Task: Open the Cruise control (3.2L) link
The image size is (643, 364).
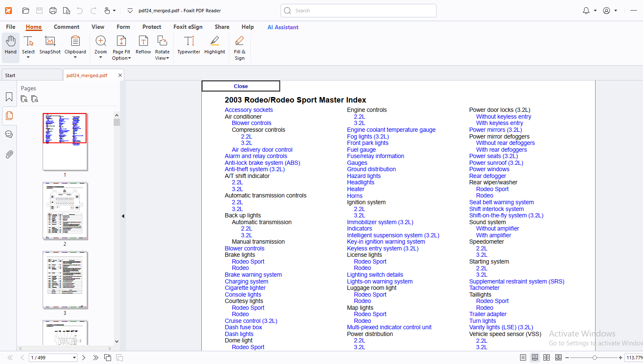Action: click(251, 321)
